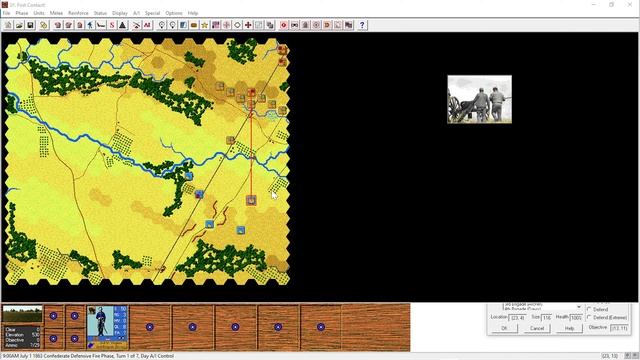Click the yellow star toolbar icon
Image resolution: width=640 pixels, height=360 pixels.
click(x=204, y=25)
